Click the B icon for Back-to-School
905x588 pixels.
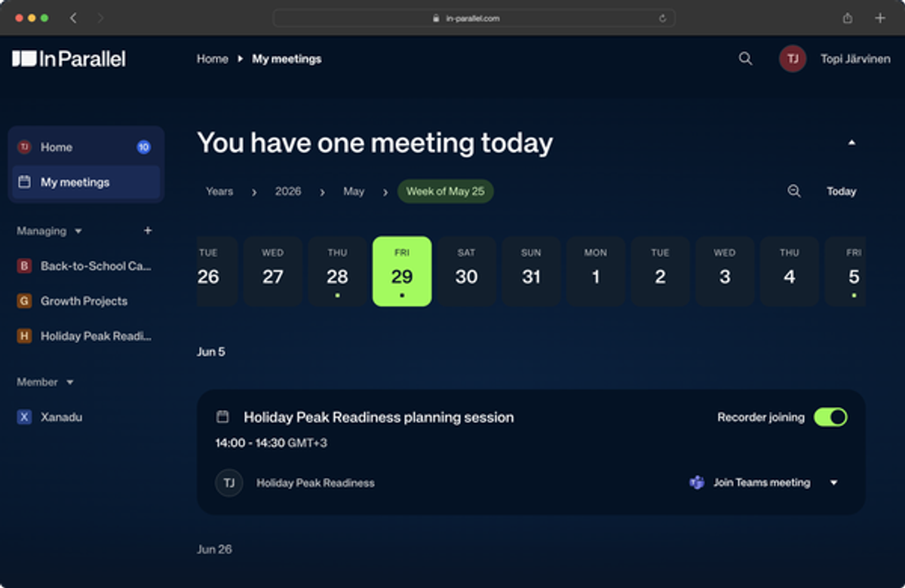24,266
